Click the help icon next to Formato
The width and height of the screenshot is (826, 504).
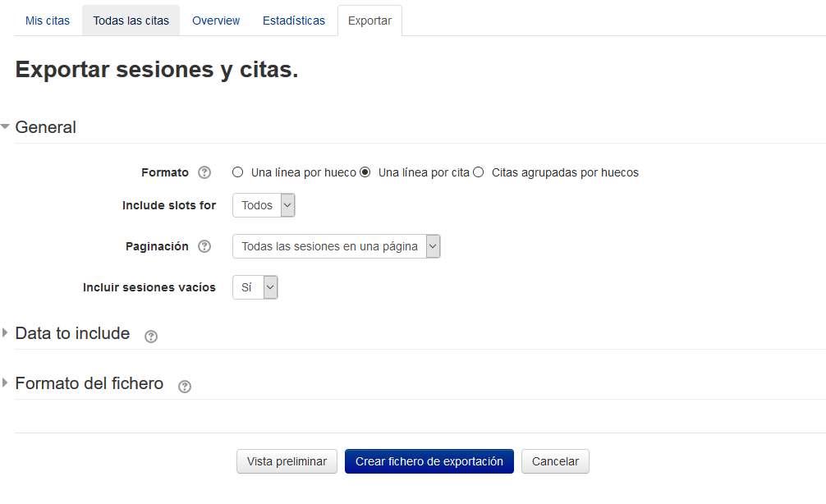coord(205,172)
